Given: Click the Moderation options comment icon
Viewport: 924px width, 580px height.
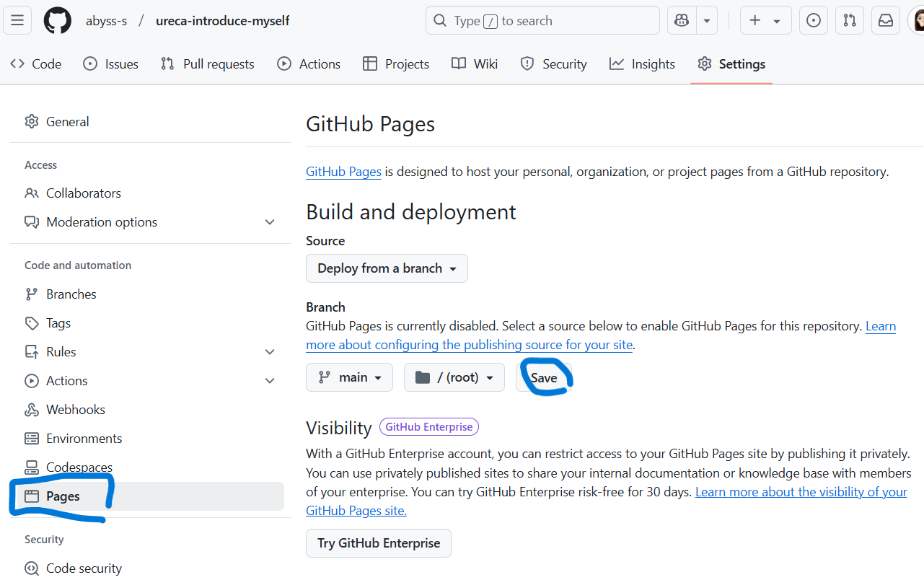Looking at the screenshot, I should point(31,222).
